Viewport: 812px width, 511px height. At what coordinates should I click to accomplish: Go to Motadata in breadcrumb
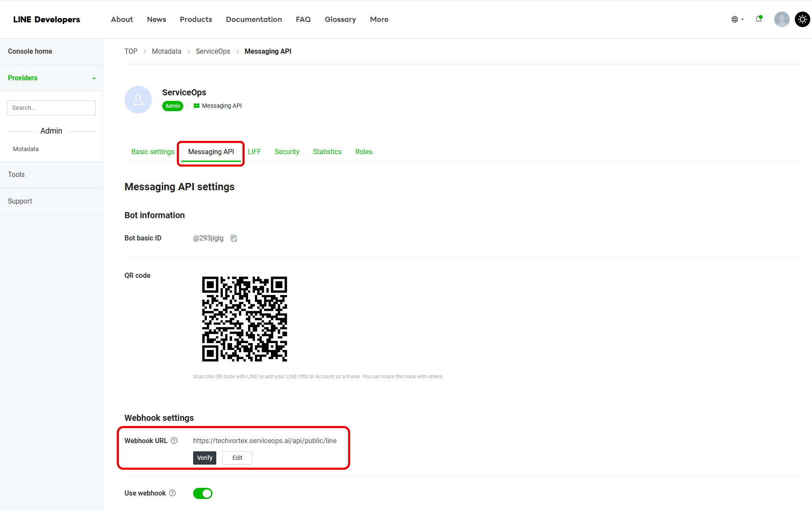click(167, 52)
